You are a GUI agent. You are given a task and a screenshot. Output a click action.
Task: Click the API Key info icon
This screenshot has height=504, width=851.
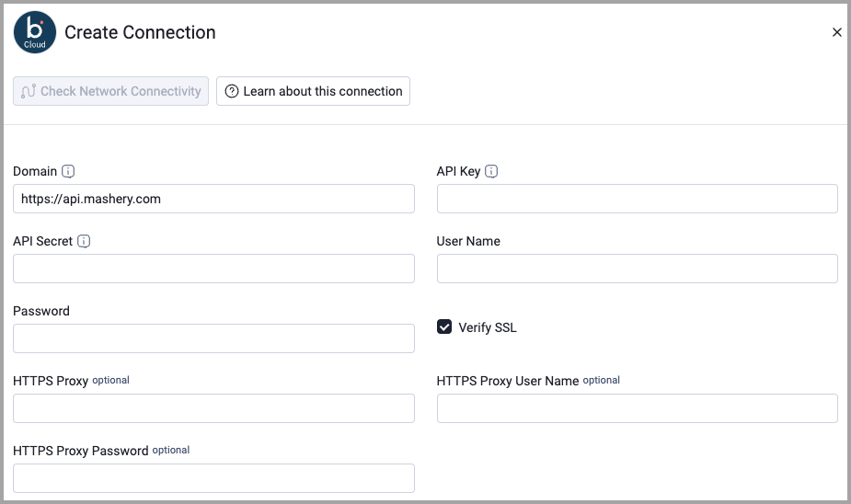pos(491,171)
